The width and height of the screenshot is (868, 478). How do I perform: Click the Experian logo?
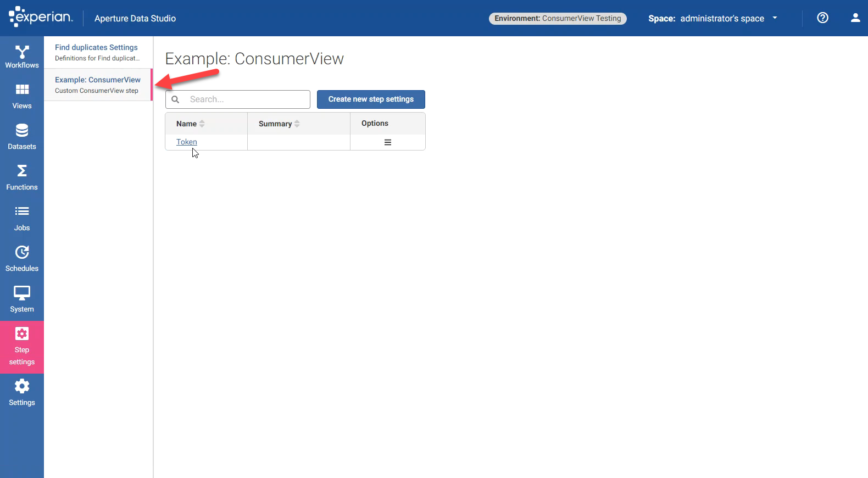41,16
